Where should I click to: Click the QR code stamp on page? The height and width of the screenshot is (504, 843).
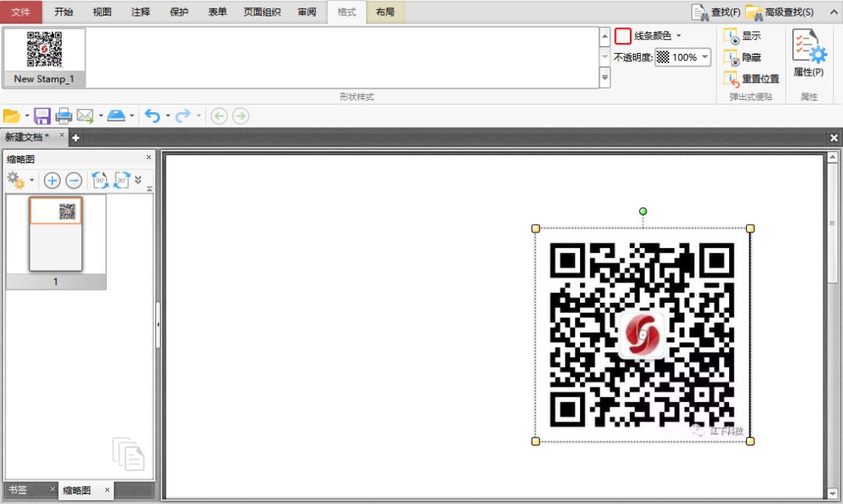[x=642, y=335]
